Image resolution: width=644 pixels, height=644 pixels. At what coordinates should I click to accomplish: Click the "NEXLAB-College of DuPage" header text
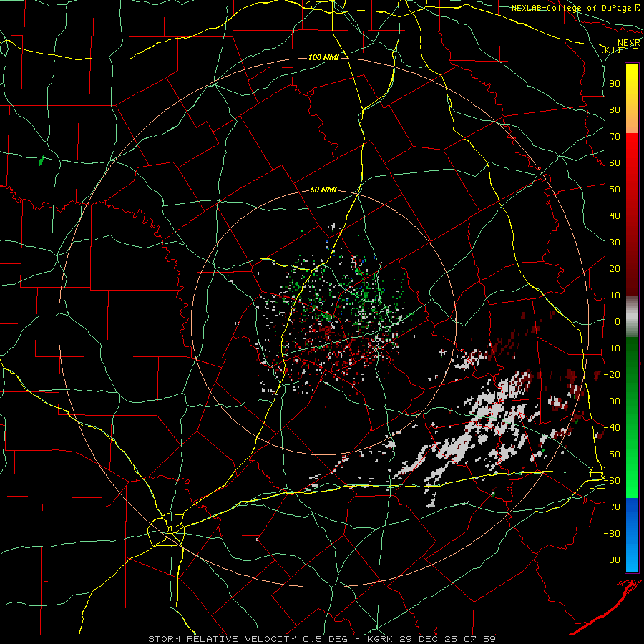tap(571, 8)
